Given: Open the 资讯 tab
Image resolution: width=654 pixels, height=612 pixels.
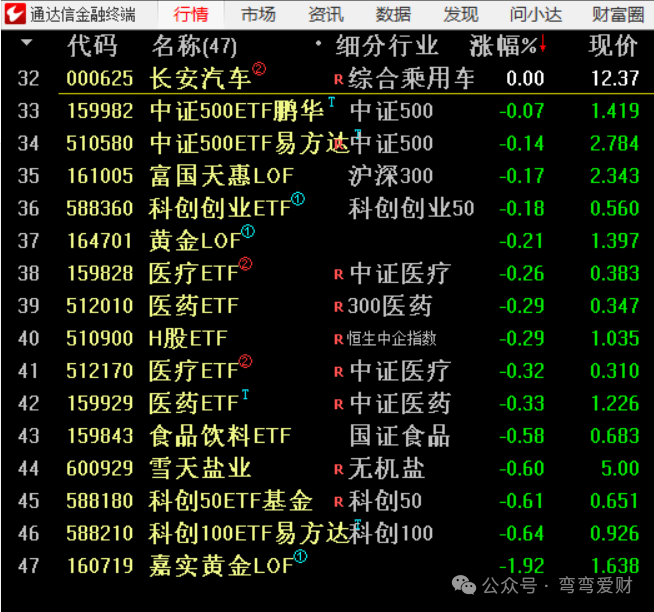Looking at the screenshot, I should (326, 15).
